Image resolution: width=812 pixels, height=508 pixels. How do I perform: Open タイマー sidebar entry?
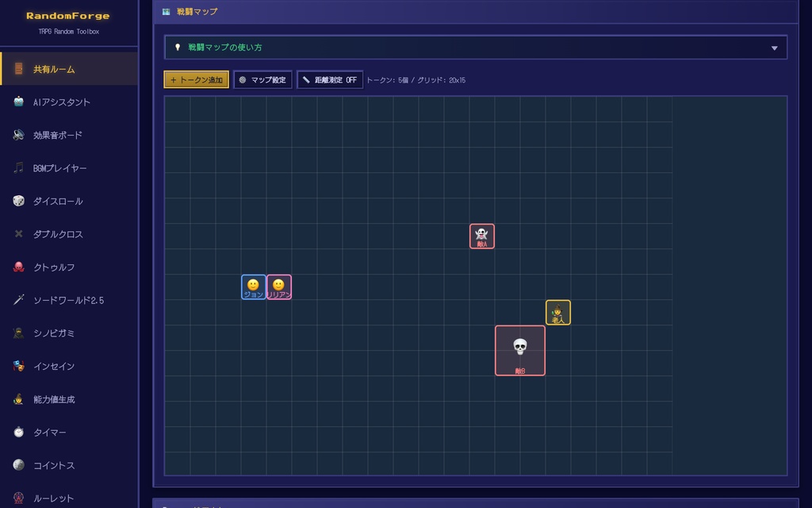point(69,432)
